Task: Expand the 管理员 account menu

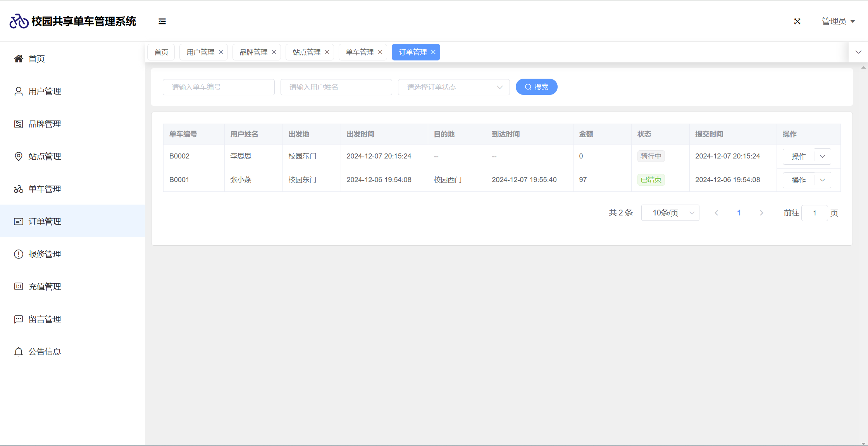Action: tap(838, 21)
